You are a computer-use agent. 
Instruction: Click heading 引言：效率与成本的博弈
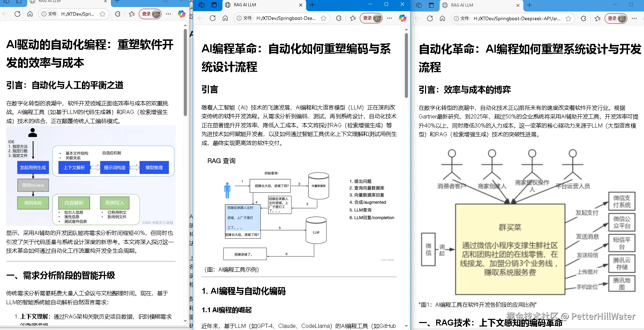coord(465,90)
